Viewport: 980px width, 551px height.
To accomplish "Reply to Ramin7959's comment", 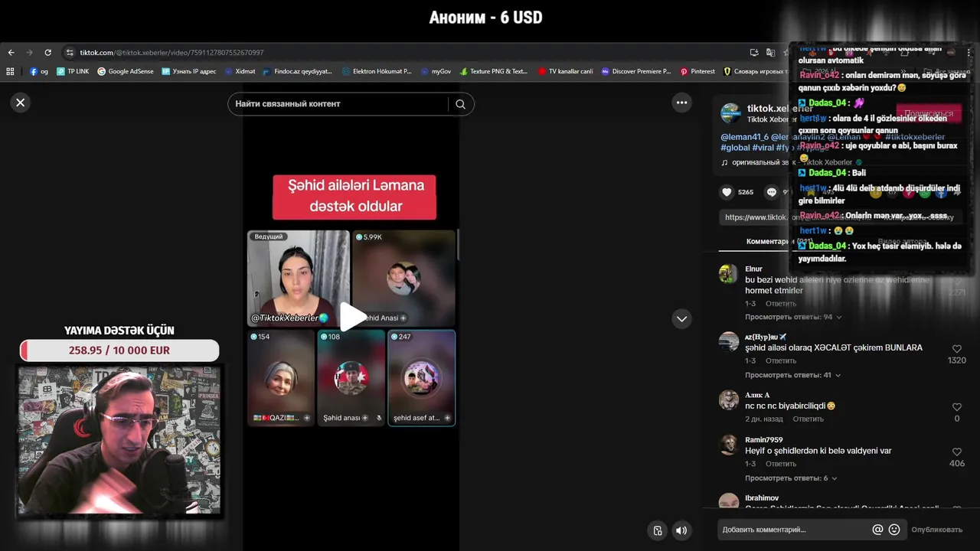I will (x=781, y=464).
